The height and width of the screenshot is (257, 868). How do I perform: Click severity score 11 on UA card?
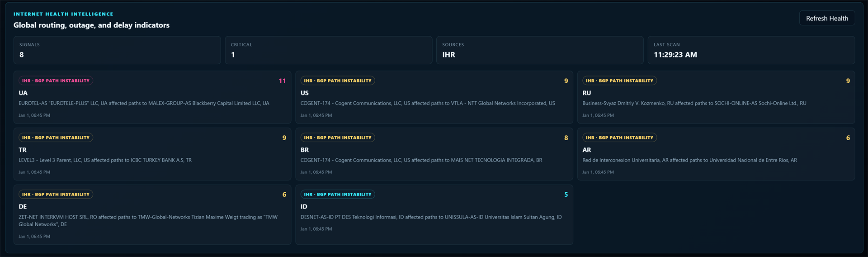coord(282,81)
